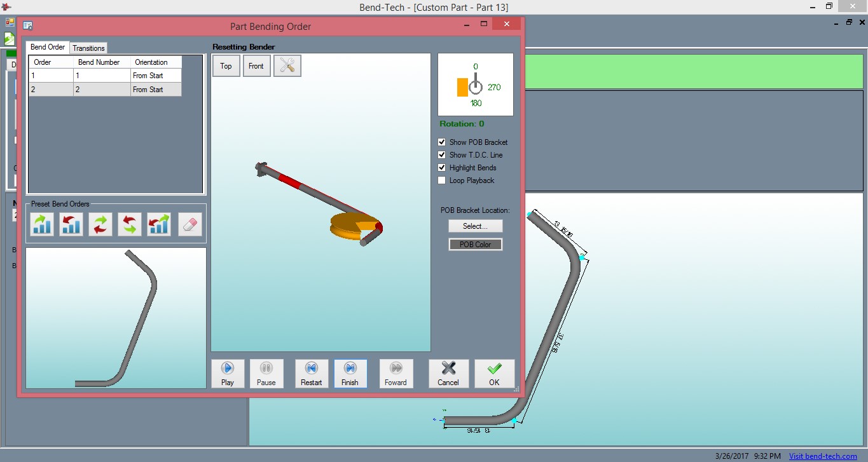Click Select... for POB Bracket Location
868x462 pixels.
coord(475,226)
